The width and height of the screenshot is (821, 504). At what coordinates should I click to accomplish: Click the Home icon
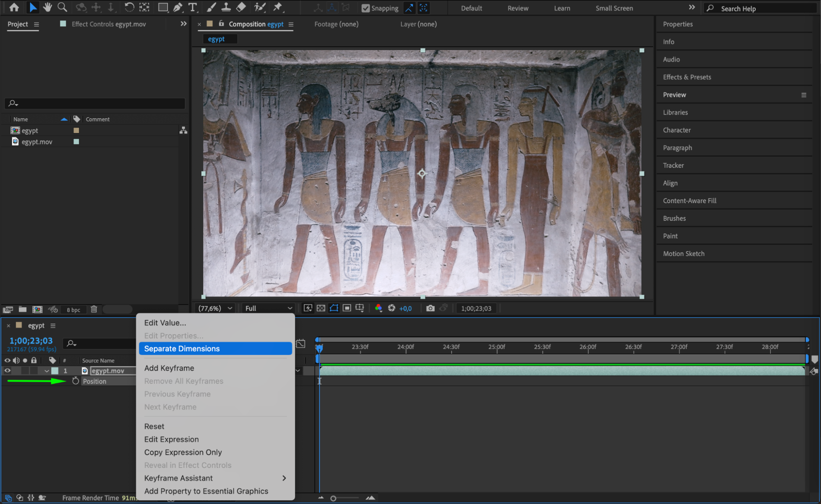(x=14, y=7)
